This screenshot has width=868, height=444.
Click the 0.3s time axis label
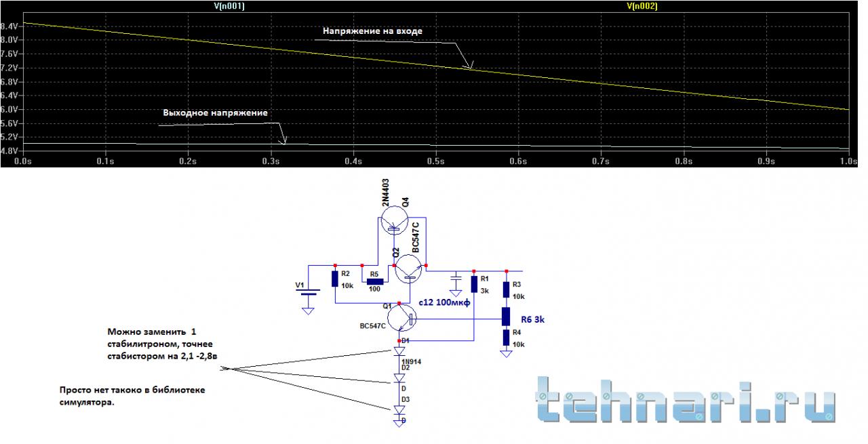pyautogui.click(x=271, y=162)
